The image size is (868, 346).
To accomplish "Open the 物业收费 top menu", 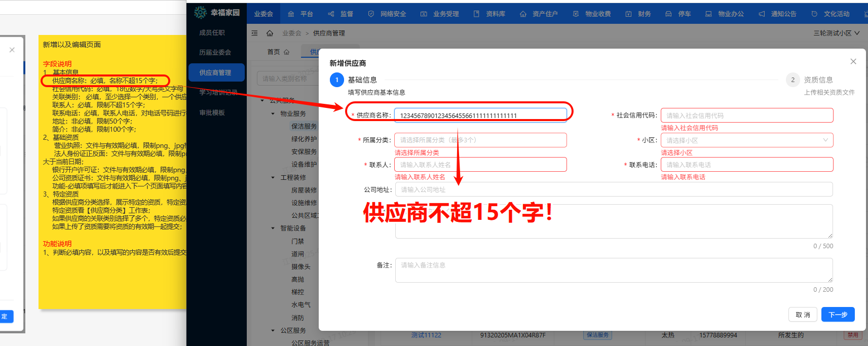I will click(x=592, y=14).
